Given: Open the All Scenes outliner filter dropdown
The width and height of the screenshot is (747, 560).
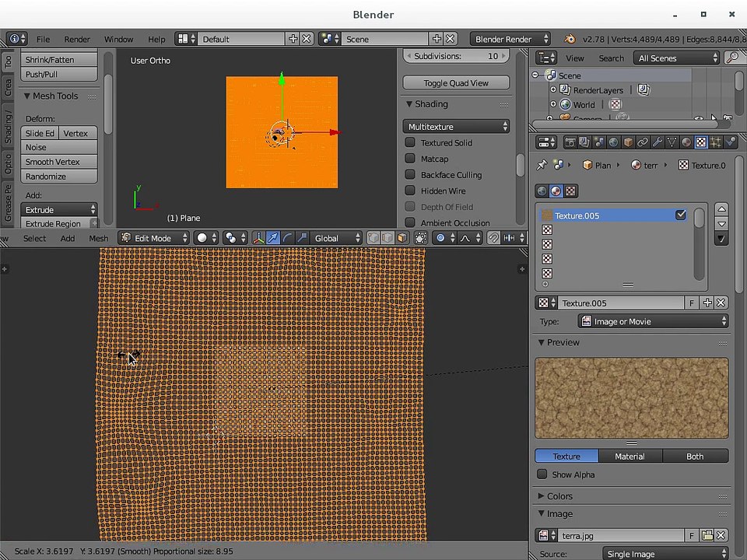Looking at the screenshot, I should pyautogui.click(x=676, y=58).
